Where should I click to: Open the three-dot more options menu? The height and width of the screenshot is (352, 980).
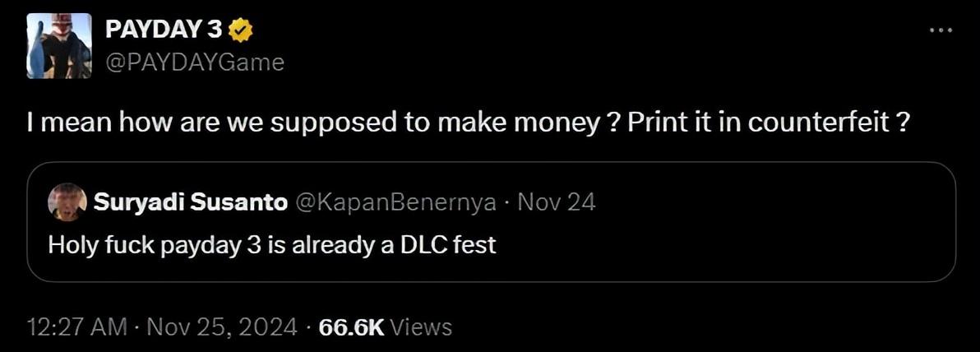[x=940, y=30]
